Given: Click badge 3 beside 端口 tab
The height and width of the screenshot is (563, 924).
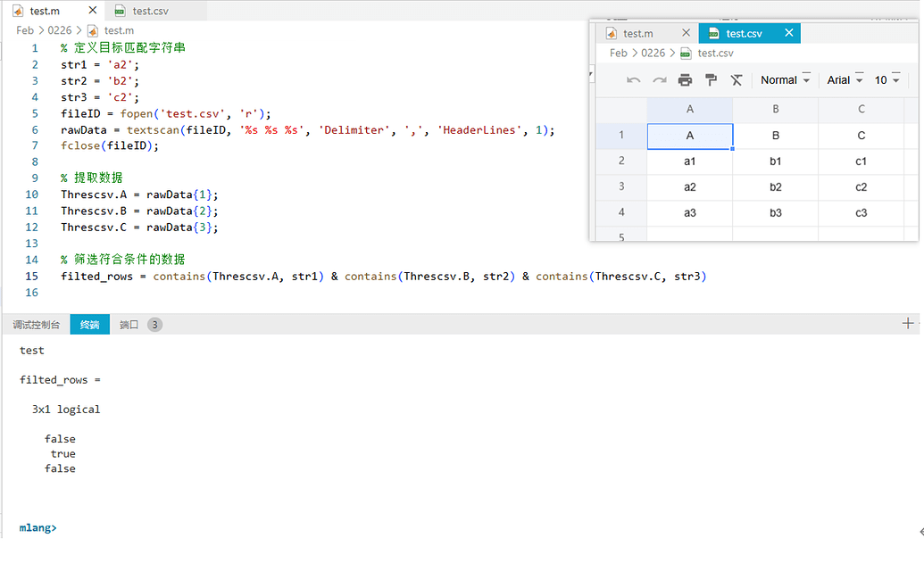Looking at the screenshot, I should pos(154,325).
